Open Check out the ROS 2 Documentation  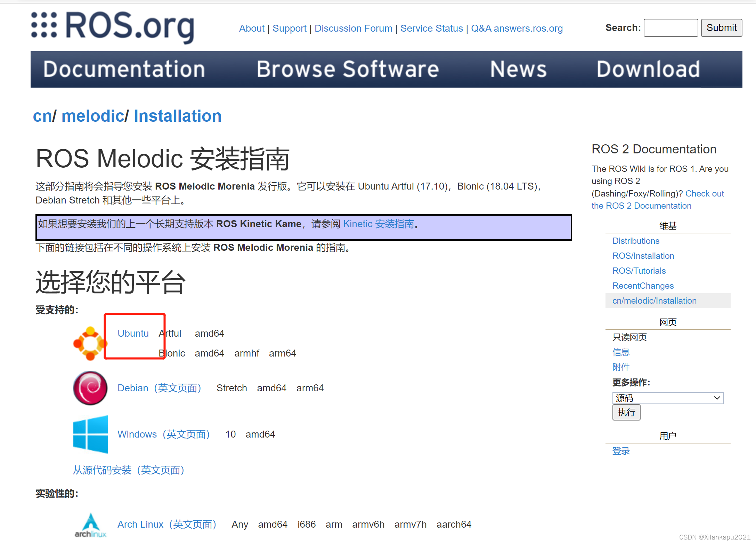[658, 200]
